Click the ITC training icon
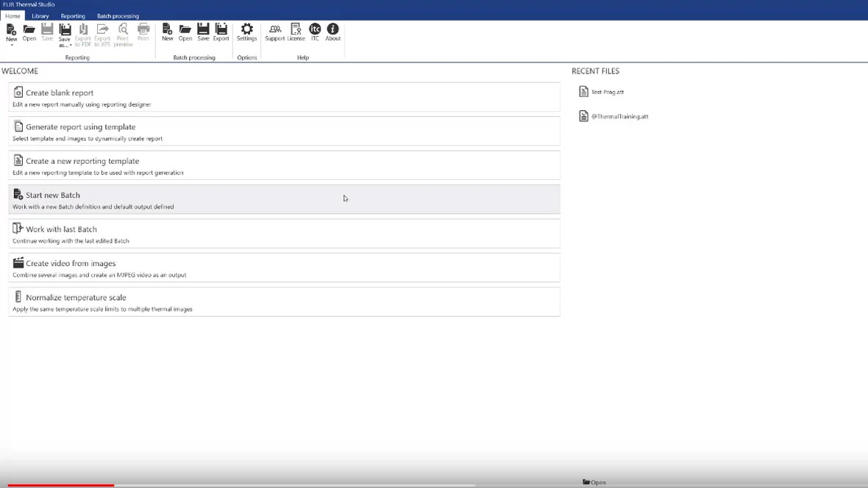The height and width of the screenshot is (488, 868). coord(315,32)
